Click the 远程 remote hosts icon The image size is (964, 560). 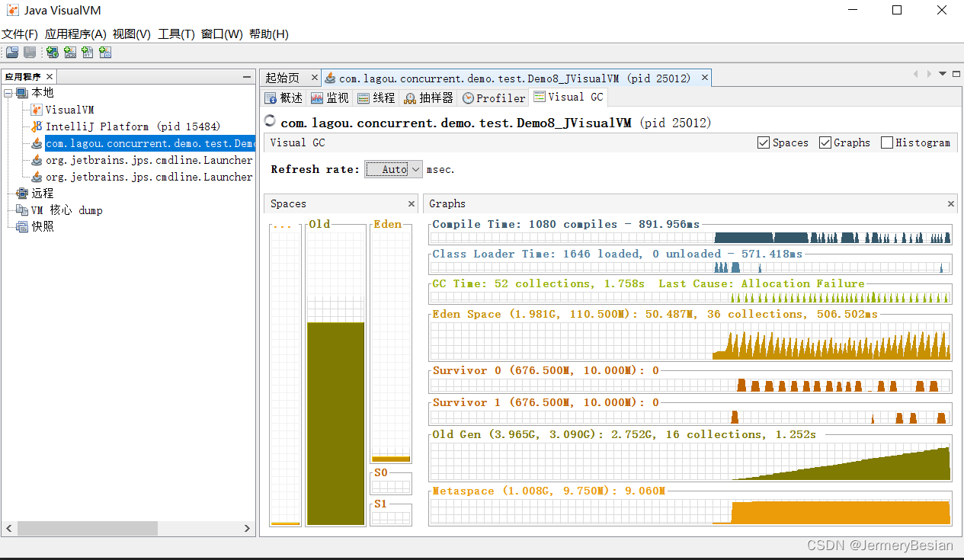coord(22,194)
